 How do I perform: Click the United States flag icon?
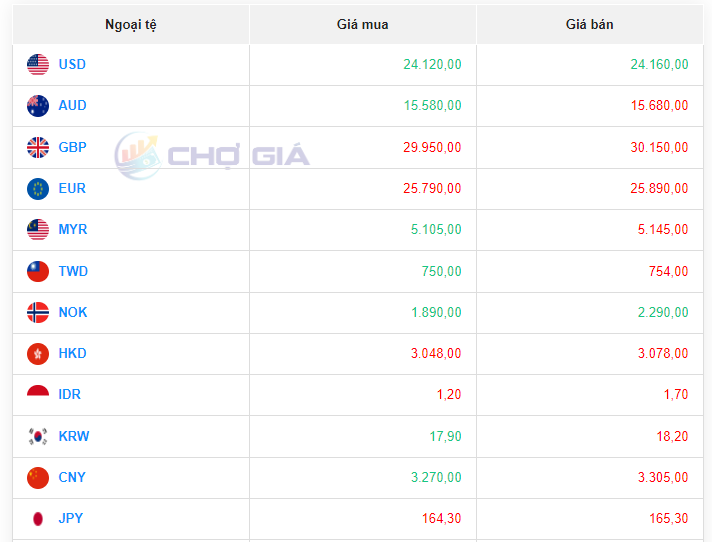pyautogui.click(x=38, y=65)
